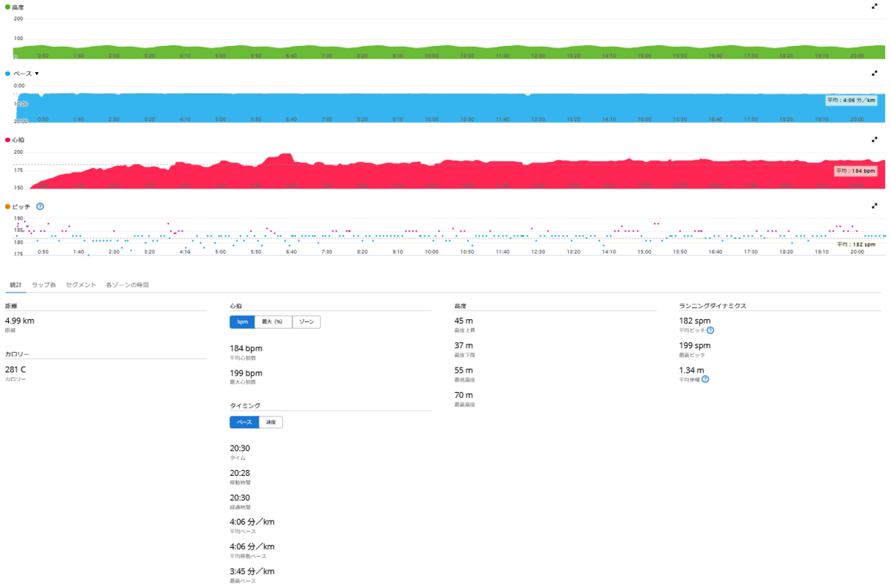Switch heart rate display to 最大 (%)
Image resolution: width=891 pixels, height=588 pixels.
click(x=272, y=322)
